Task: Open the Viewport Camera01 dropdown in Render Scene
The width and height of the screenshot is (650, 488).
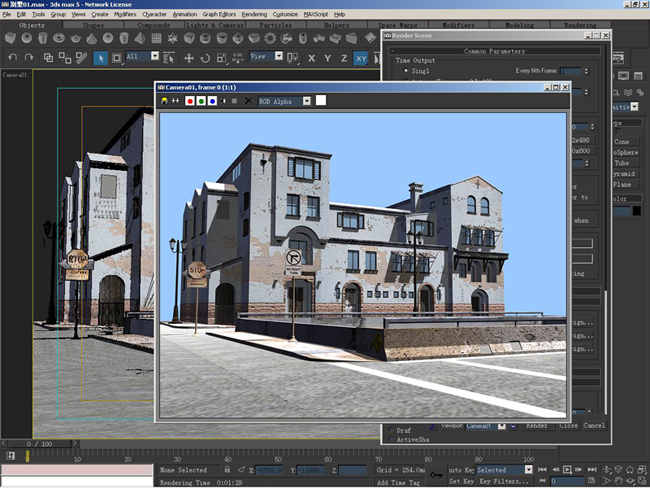Action: click(502, 426)
